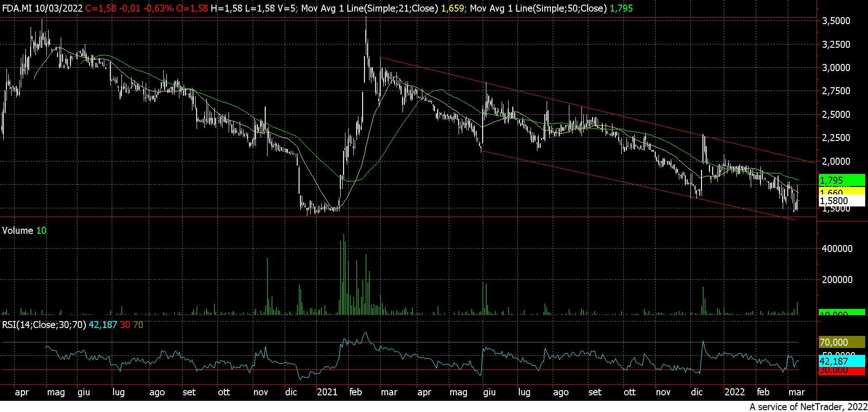Click the olive 70,000 RSI level tag
The width and height of the screenshot is (868, 412).
(842, 342)
